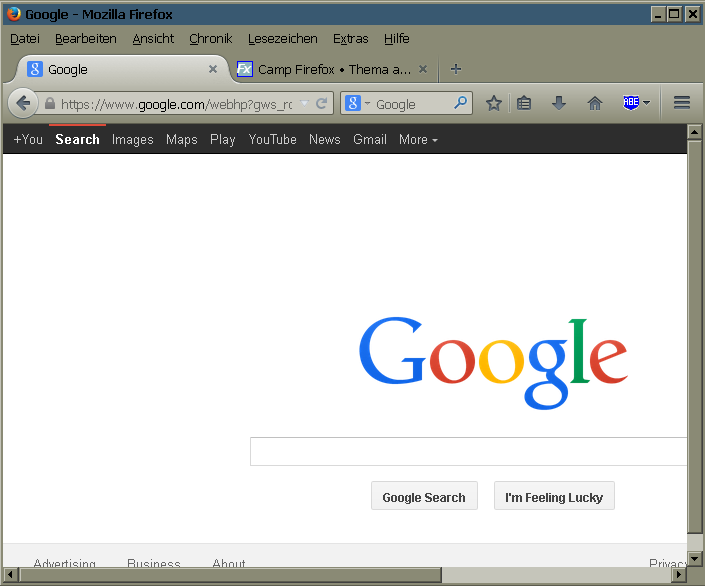Click the I'm Feeling Lucky button
The image size is (705, 586).
pos(554,496)
